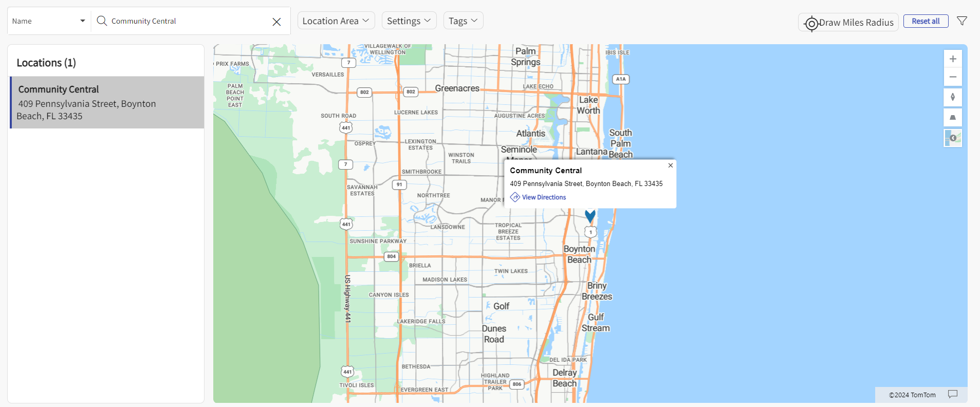Zoom in on the map
The width and height of the screenshot is (980, 407).
point(952,59)
